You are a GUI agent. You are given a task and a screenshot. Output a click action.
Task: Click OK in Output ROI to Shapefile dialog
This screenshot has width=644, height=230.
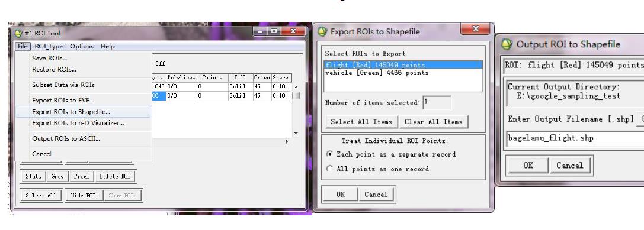(x=528, y=165)
